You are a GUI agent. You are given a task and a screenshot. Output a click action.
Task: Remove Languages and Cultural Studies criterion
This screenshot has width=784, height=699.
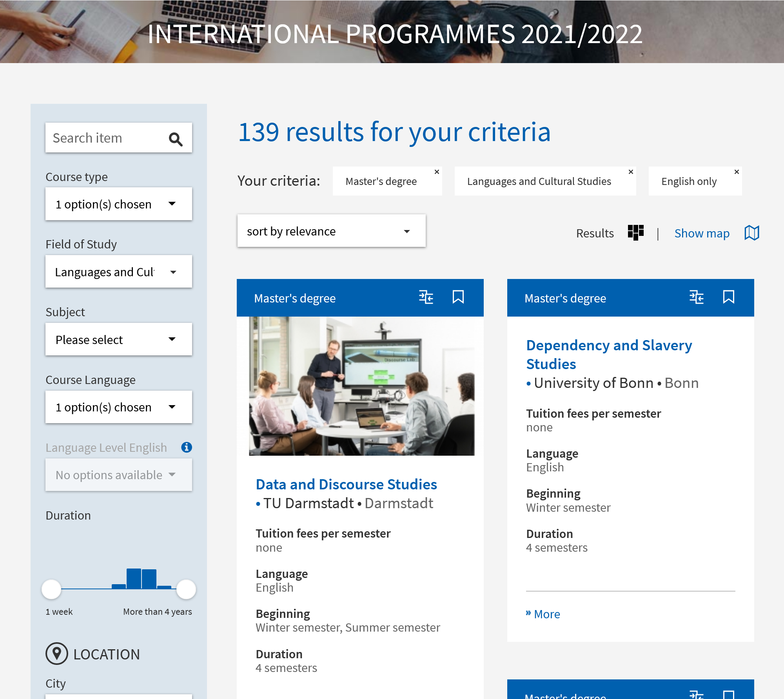pyautogui.click(x=631, y=172)
